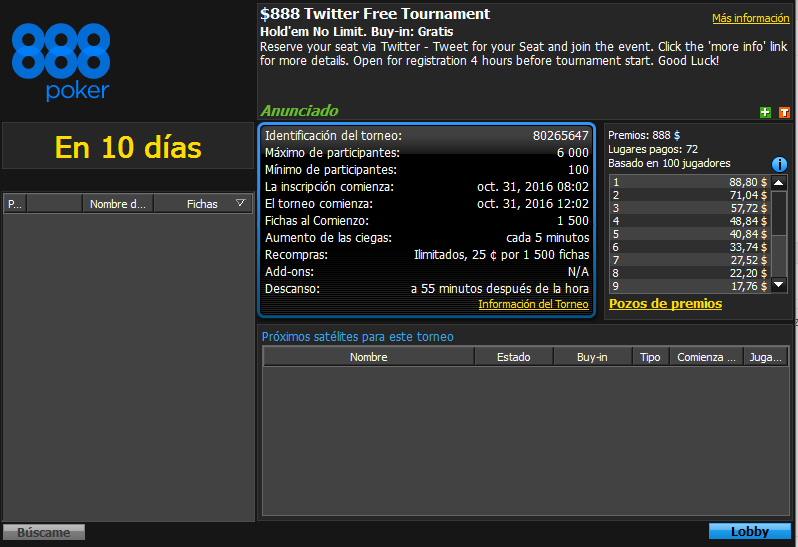
Task: Click Hold'em No Limit Buy-in Gratis text
Action: pyautogui.click(x=357, y=32)
